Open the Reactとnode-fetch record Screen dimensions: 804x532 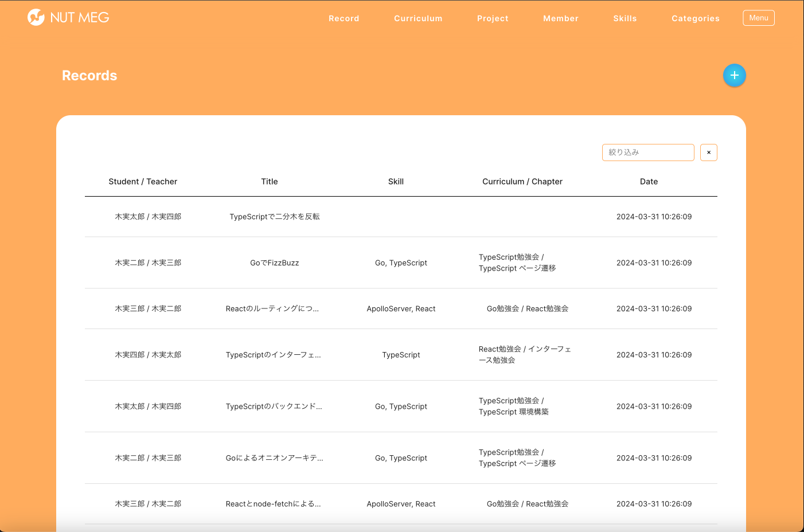273,504
